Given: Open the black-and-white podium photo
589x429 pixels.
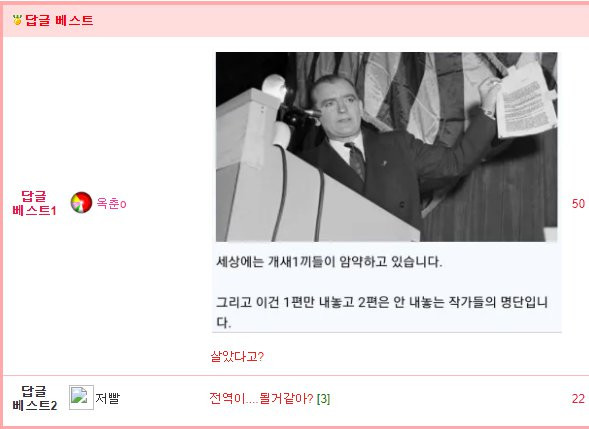Looking at the screenshot, I should click(387, 147).
